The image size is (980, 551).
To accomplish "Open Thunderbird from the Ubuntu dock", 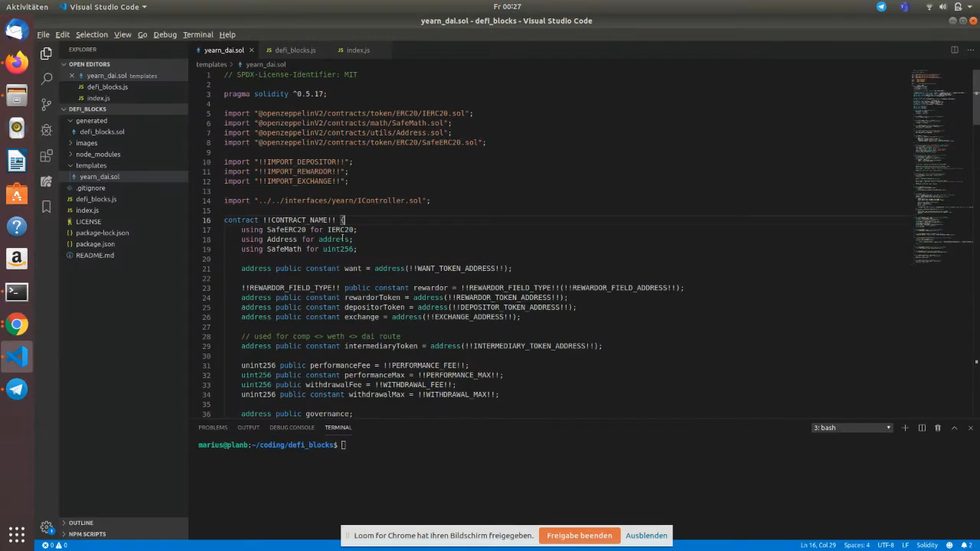I will pyautogui.click(x=17, y=30).
